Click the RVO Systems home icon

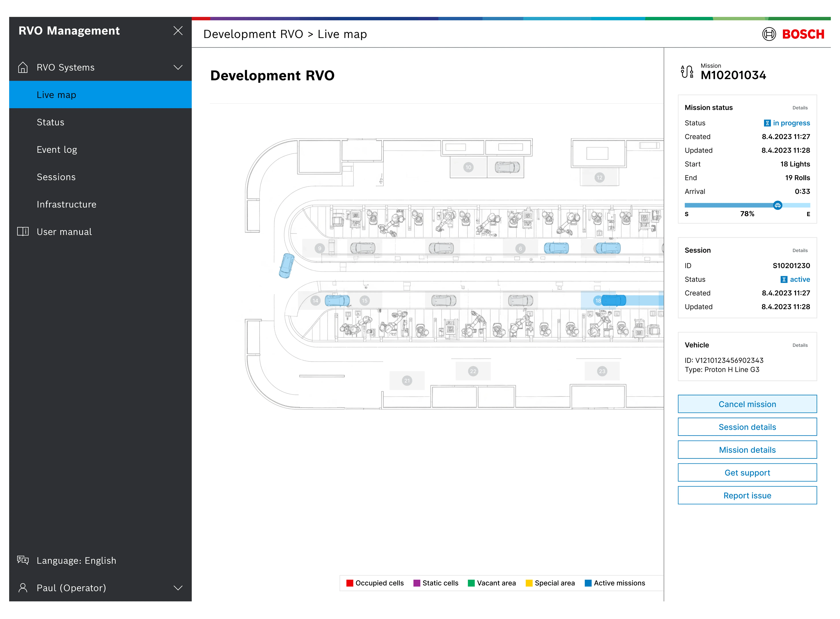point(23,67)
